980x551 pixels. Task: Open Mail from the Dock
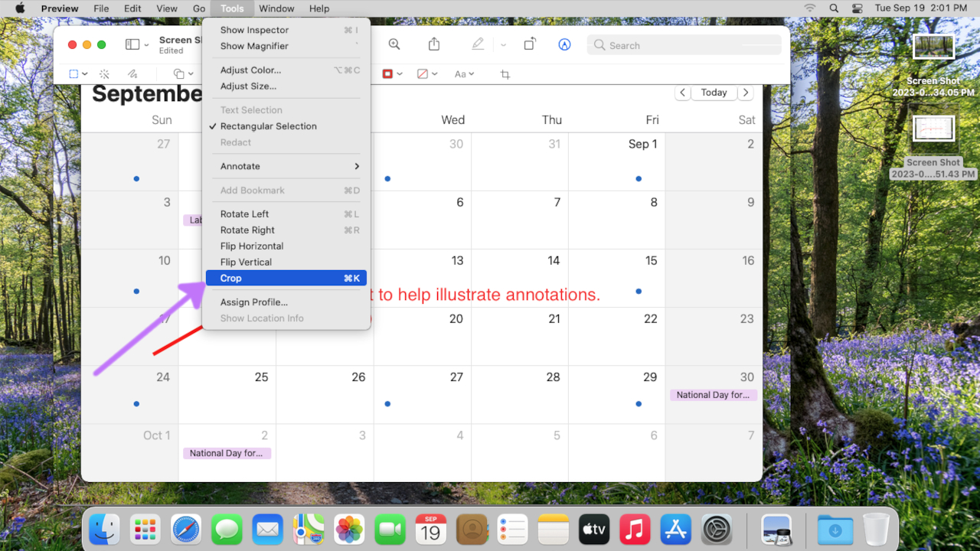click(267, 529)
